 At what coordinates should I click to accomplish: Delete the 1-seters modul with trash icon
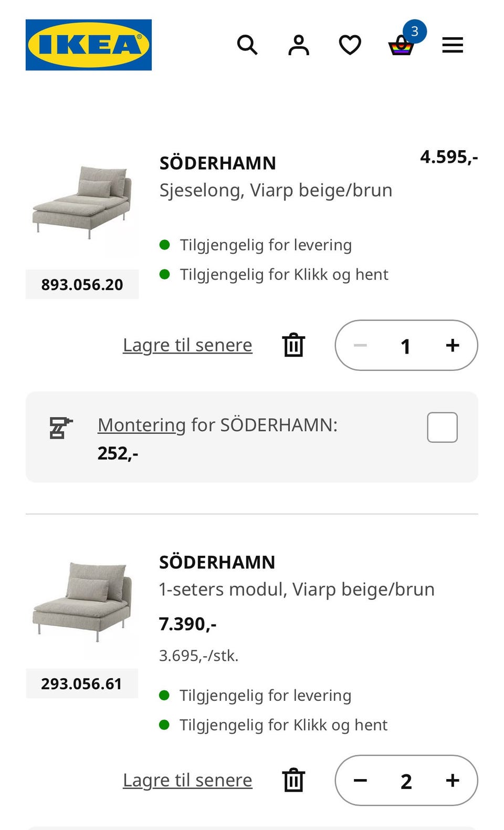pyautogui.click(x=293, y=780)
